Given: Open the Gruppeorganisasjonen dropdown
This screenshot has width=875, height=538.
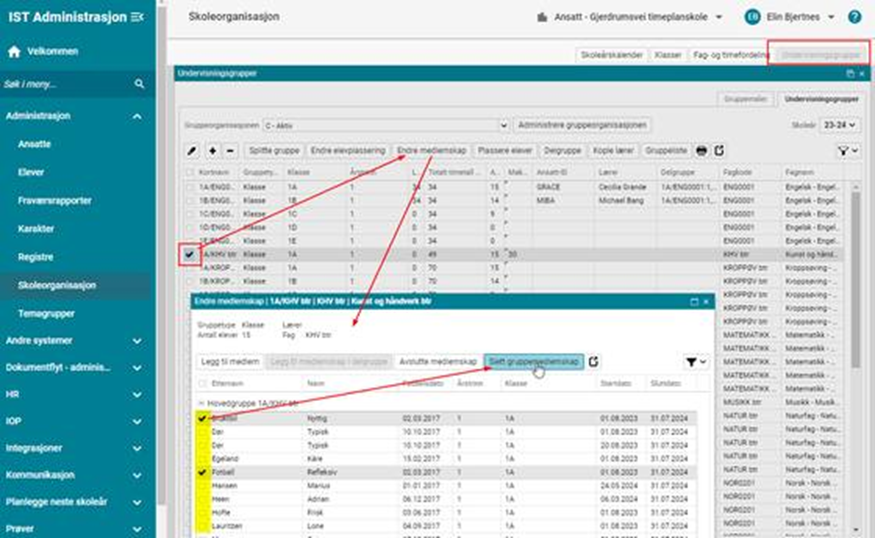Looking at the screenshot, I should coord(385,126).
